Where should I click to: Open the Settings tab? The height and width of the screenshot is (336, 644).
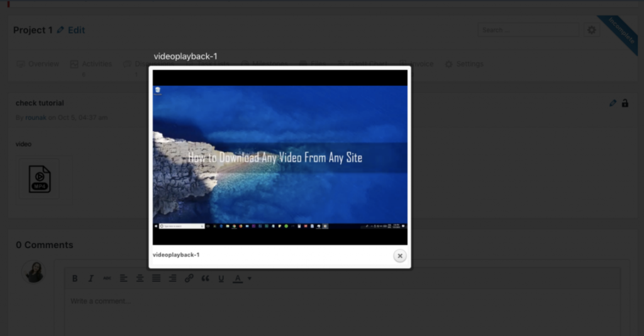coord(464,64)
